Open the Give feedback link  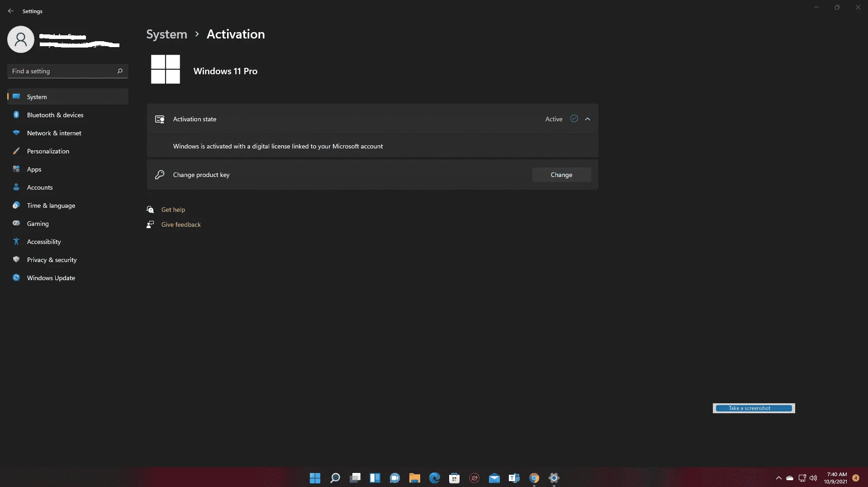tap(181, 224)
